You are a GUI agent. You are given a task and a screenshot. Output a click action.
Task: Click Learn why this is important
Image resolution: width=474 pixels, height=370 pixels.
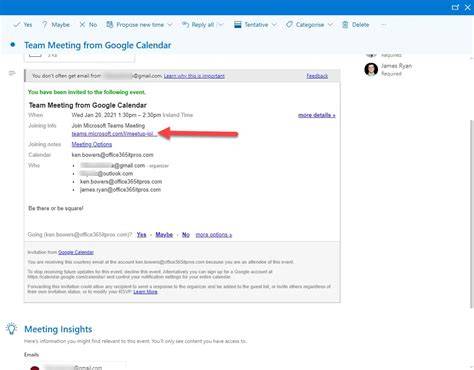coord(194,76)
